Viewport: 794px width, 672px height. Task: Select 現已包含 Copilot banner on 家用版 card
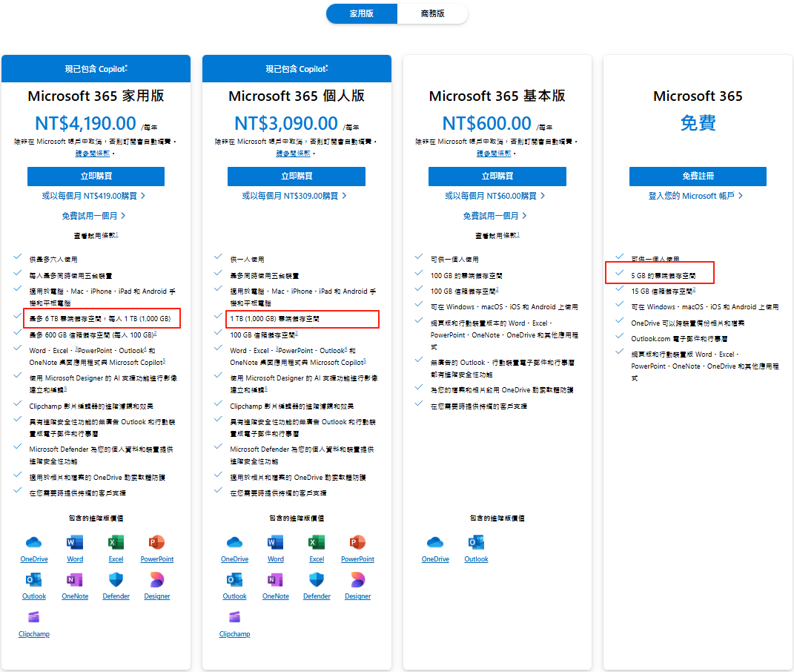[x=96, y=69]
